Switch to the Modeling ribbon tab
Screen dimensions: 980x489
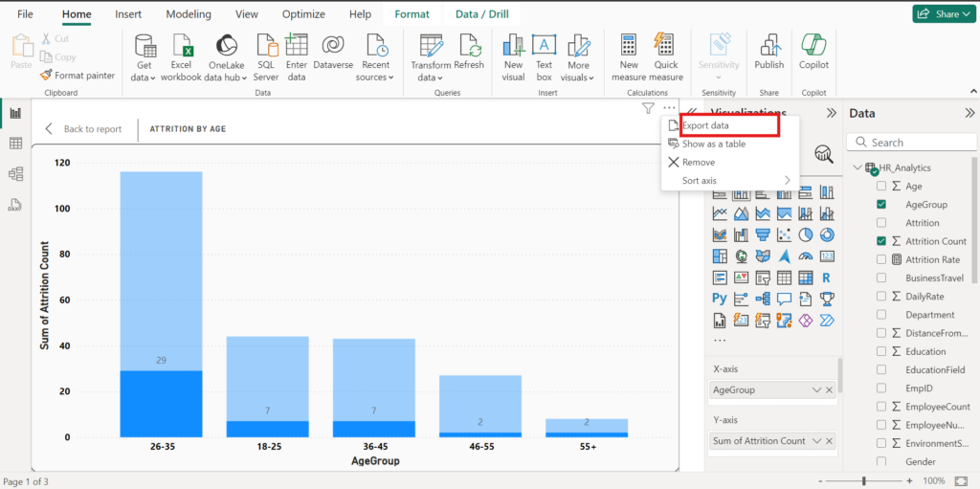[x=189, y=13]
